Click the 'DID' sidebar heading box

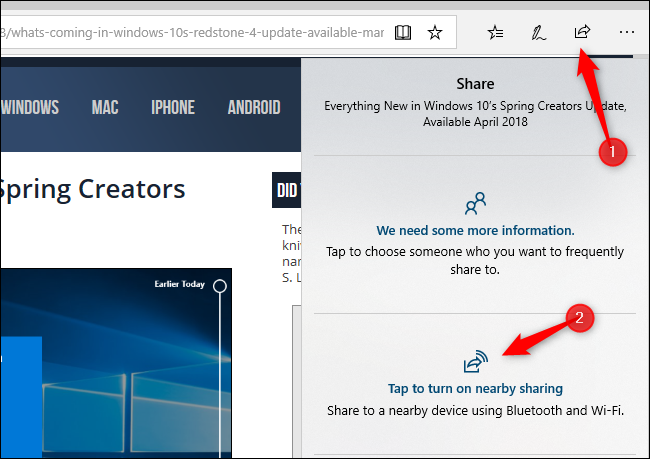click(286, 190)
